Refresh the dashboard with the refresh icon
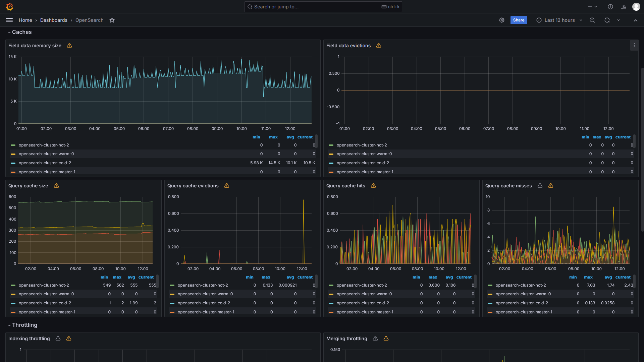Viewport: 644px width, 362px height. pyautogui.click(x=607, y=20)
